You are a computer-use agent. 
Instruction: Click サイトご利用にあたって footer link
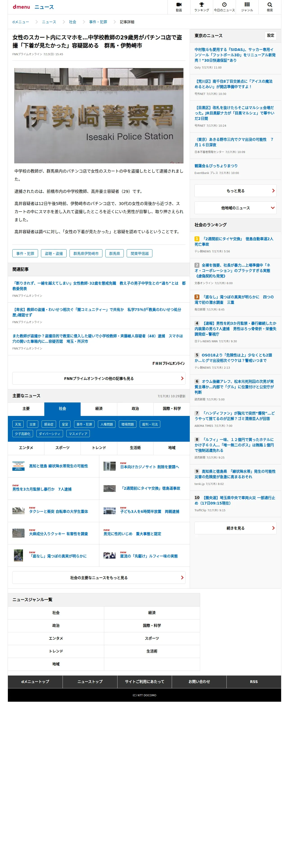tap(144, 682)
